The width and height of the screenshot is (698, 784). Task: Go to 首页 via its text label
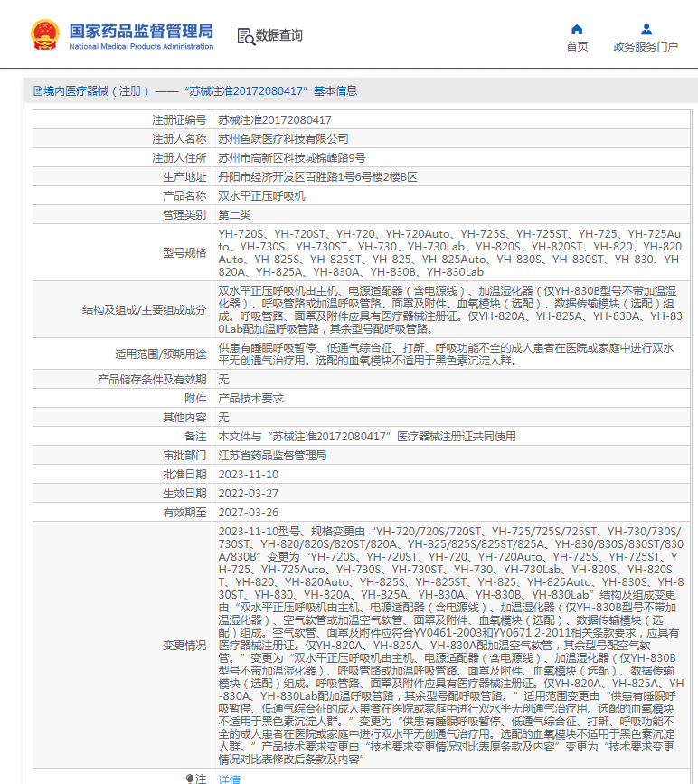[577, 47]
